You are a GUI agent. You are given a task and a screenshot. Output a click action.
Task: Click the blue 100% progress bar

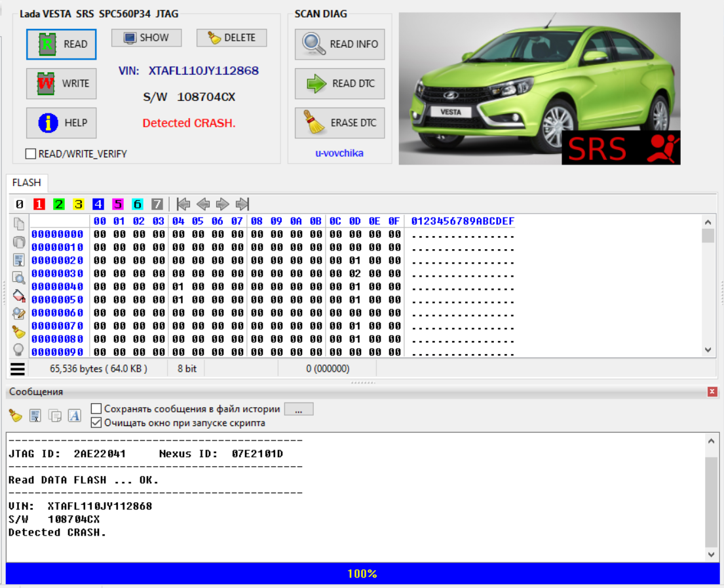click(362, 574)
